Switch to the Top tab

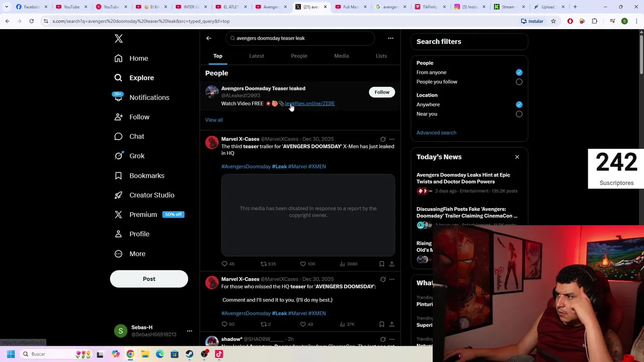218,56
